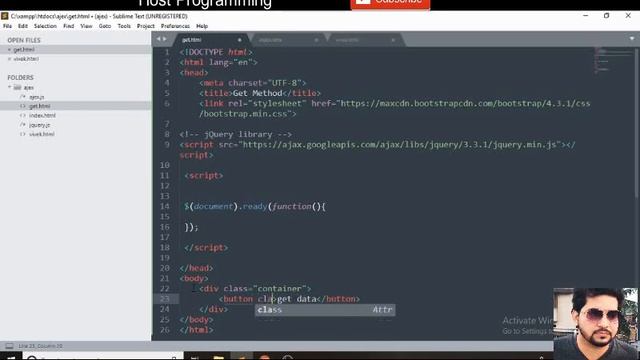Open the tab list dropdown arrow
Image resolution: width=640 pixels, height=360 pixels.
pyautogui.click(x=632, y=39)
